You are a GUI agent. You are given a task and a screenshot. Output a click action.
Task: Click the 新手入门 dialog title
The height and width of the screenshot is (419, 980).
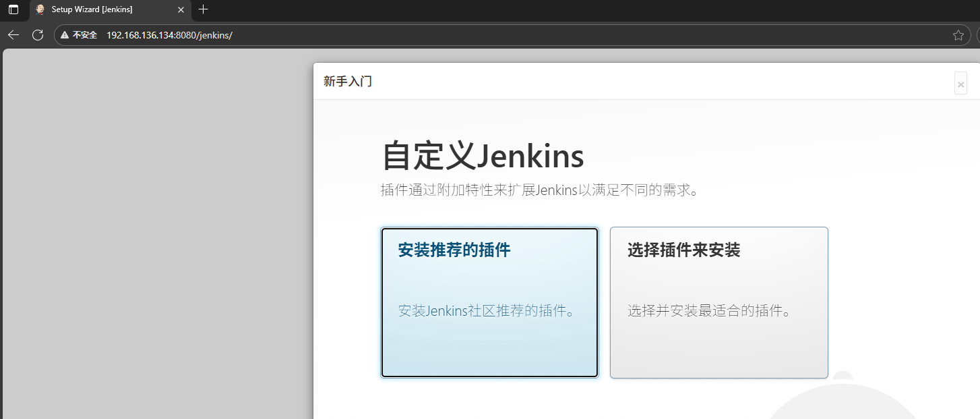pyautogui.click(x=347, y=81)
